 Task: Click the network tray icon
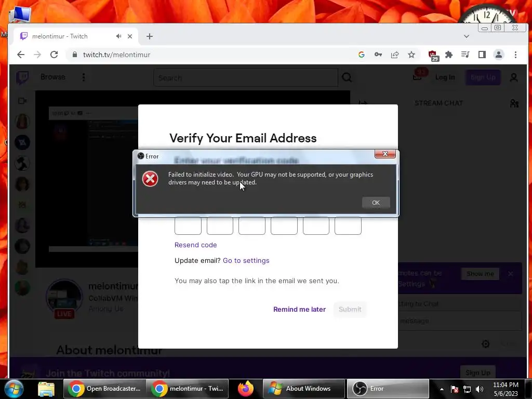[467, 389]
